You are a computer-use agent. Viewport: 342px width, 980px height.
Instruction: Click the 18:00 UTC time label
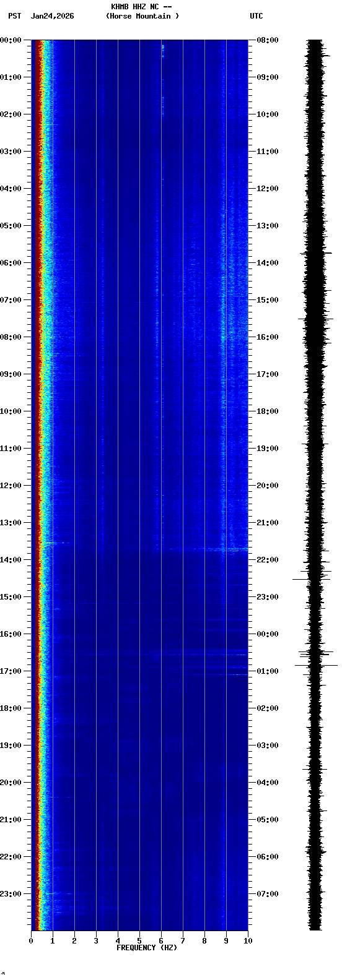point(267,411)
